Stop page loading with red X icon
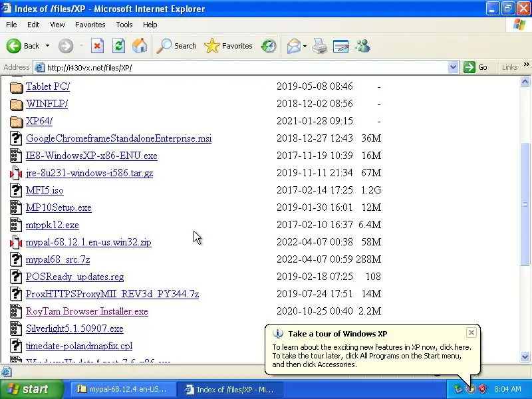532x399 pixels. 97,46
